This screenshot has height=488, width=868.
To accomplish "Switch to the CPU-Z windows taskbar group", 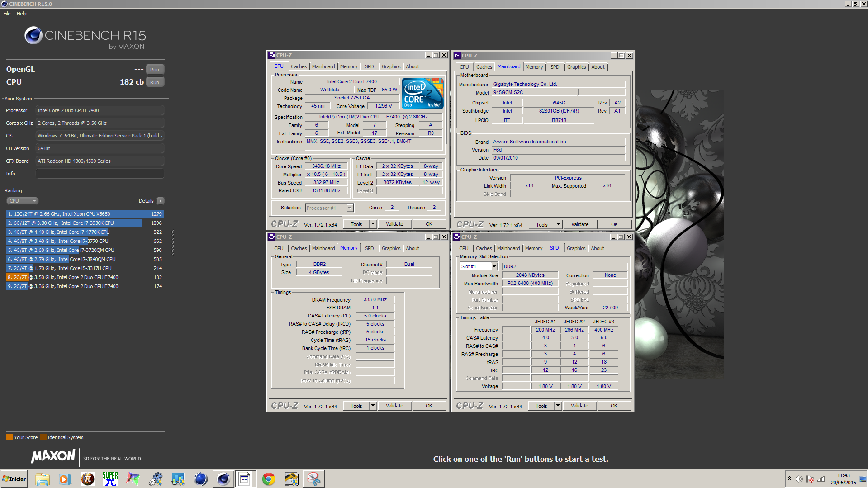I will [245, 479].
